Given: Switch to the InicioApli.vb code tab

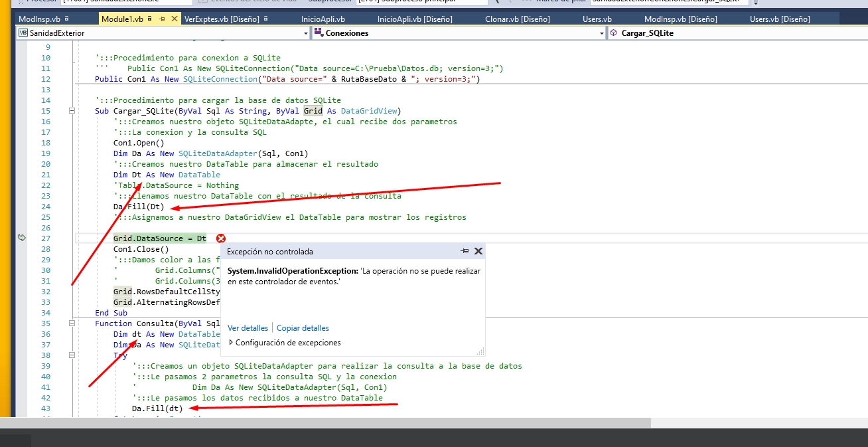Looking at the screenshot, I should 323,19.
